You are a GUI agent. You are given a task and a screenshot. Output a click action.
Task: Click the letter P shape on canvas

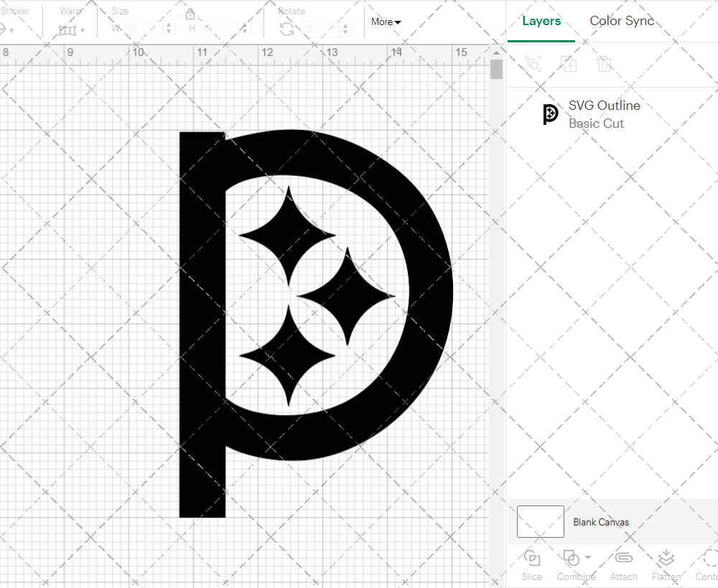coord(201,323)
